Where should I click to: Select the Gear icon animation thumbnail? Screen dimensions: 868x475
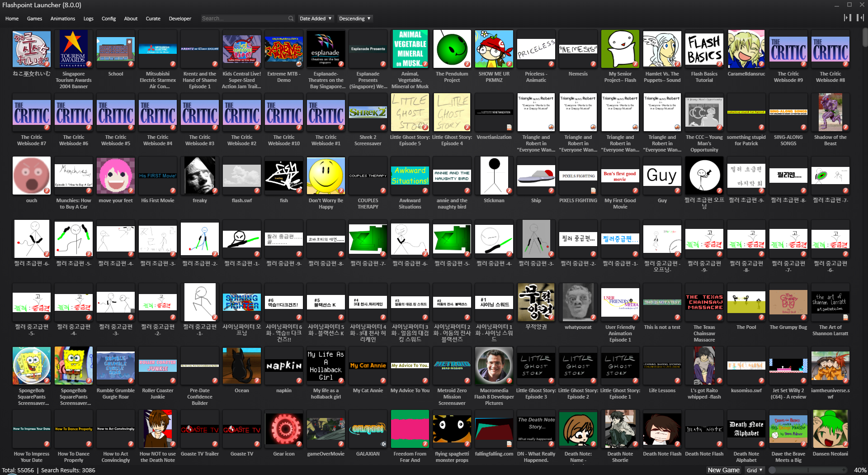[x=283, y=429]
